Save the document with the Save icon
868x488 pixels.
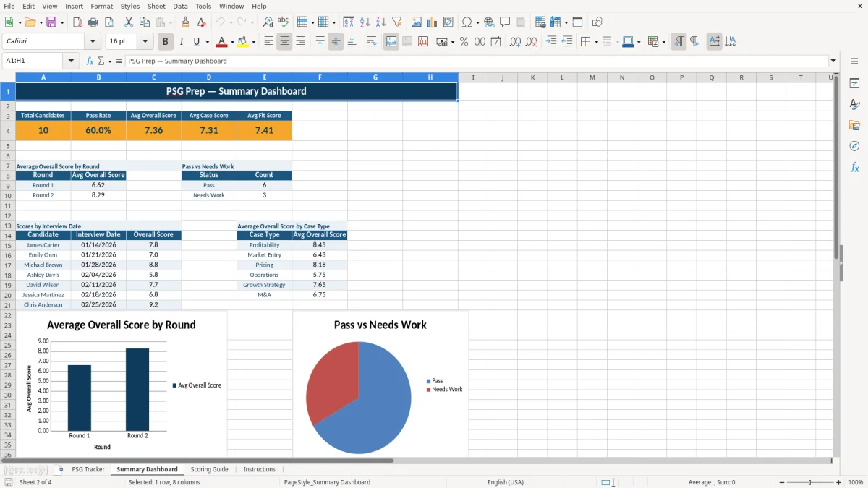click(x=52, y=22)
